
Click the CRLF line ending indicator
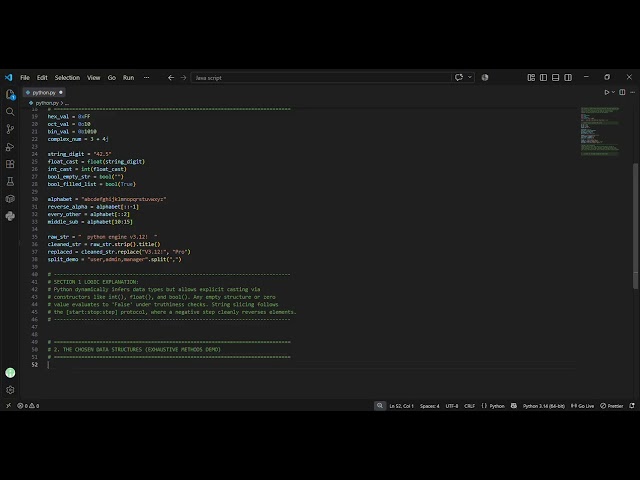point(469,406)
